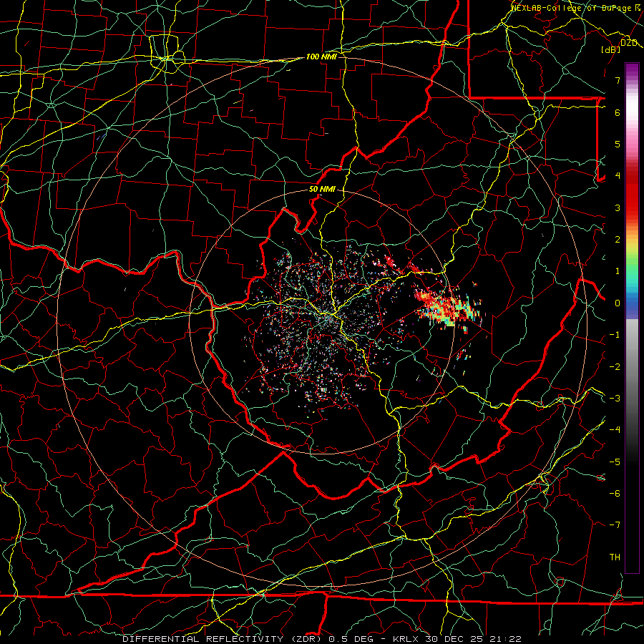This screenshot has width=644, height=644.
Task: Click the "-3" value on the ZDR scale
Action: click(615, 399)
